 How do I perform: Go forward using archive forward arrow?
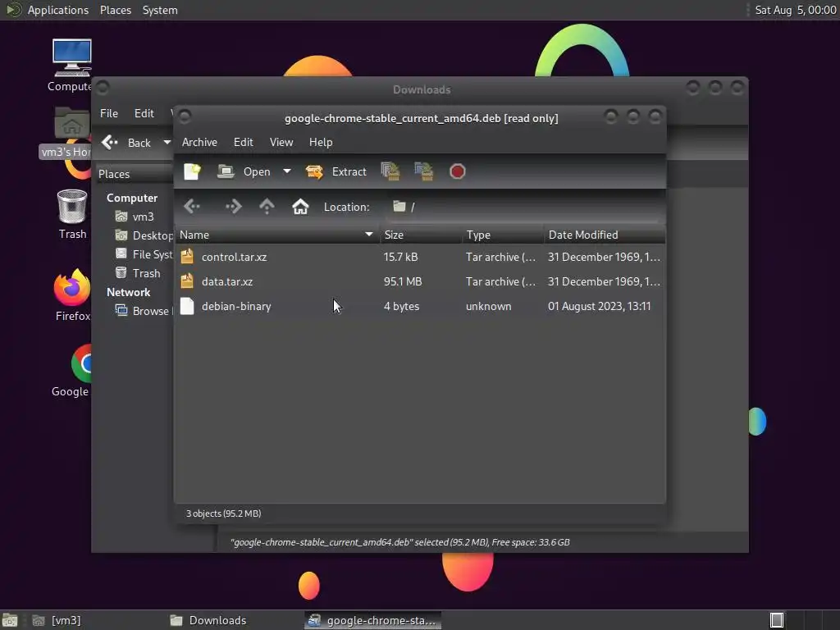234,207
